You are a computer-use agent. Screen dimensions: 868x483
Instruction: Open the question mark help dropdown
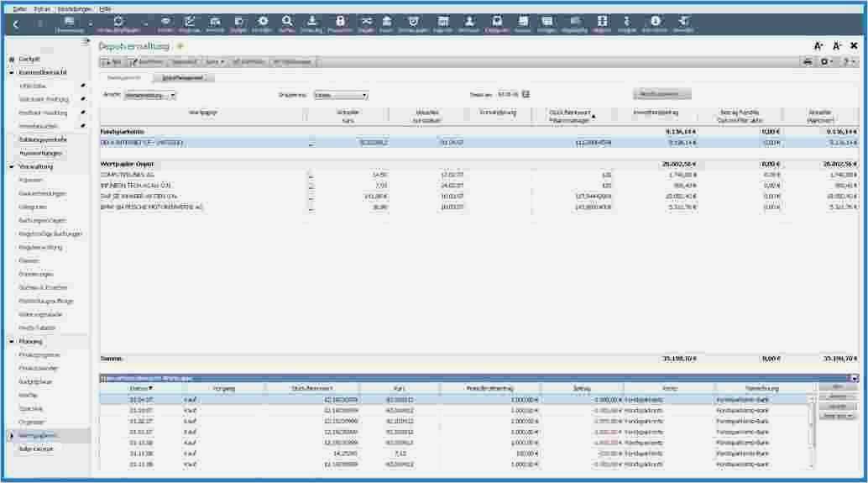848,62
